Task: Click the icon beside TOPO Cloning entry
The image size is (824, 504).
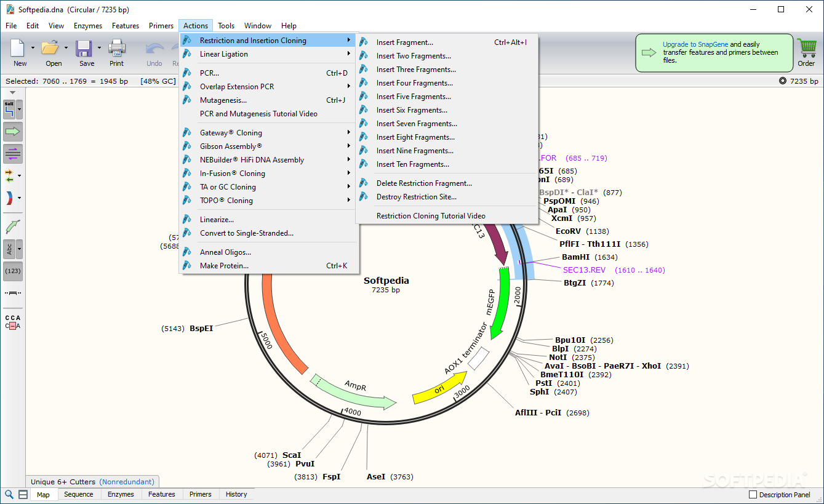Action: click(x=187, y=200)
